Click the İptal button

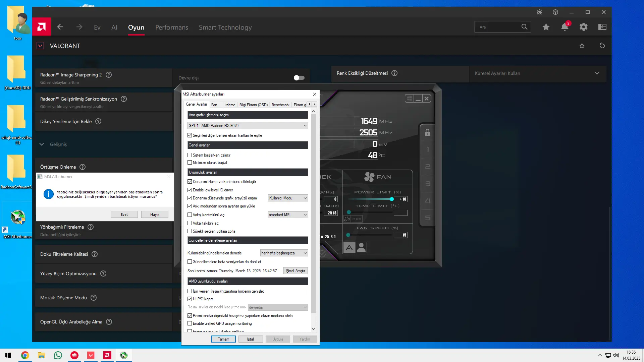(x=251, y=339)
